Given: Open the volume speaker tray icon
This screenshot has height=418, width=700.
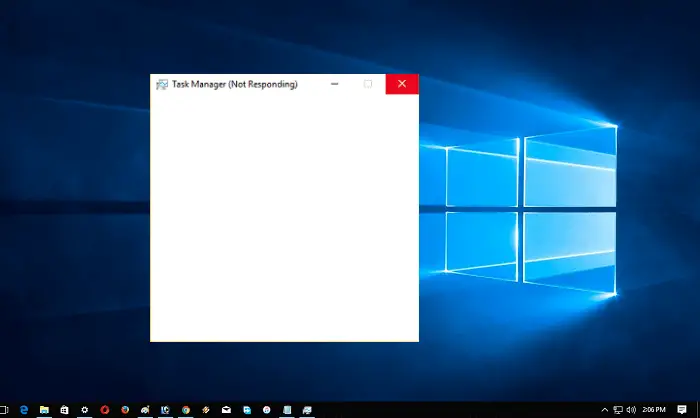Looking at the screenshot, I should 631,410.
